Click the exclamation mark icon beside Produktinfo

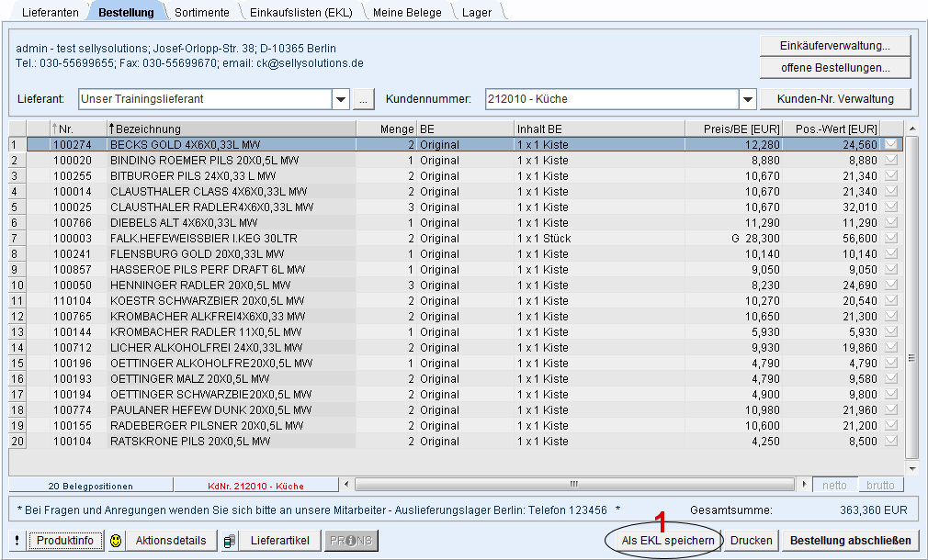click(17, 541)
